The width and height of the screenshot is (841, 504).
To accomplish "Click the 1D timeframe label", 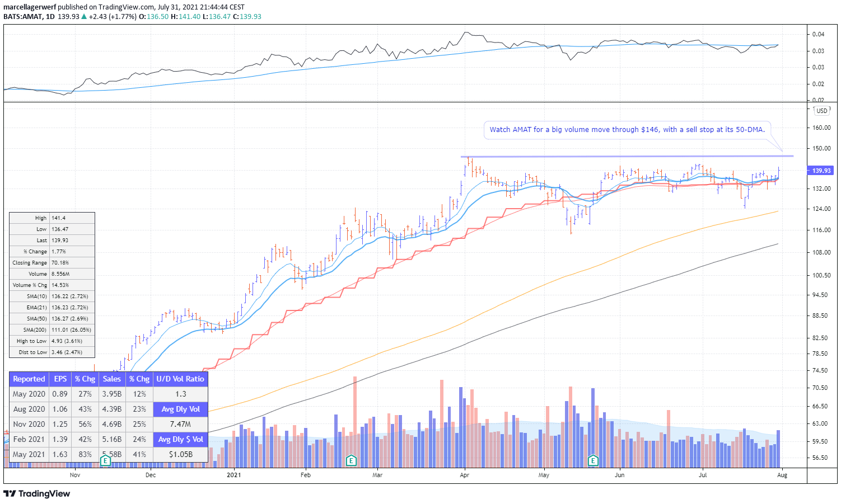I will coord(50,16).
